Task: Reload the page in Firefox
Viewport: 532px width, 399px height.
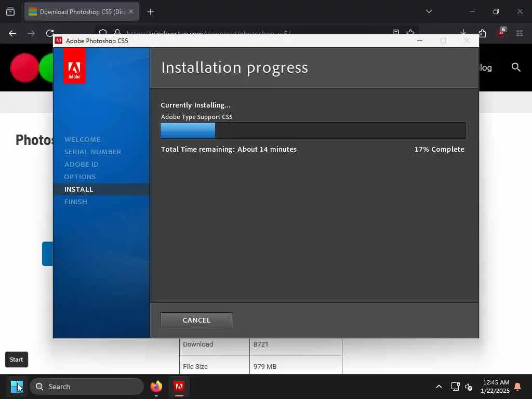Action: 50,33
